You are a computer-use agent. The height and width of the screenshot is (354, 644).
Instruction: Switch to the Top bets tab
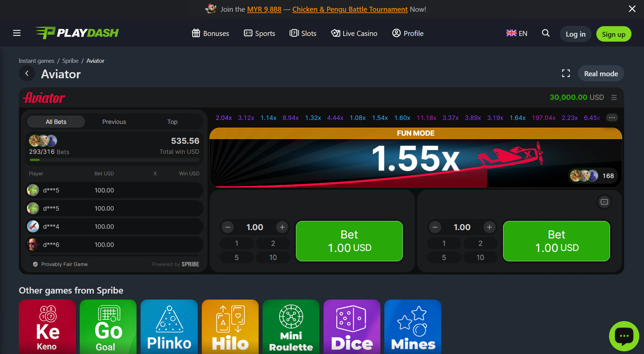tap(172, 122)
